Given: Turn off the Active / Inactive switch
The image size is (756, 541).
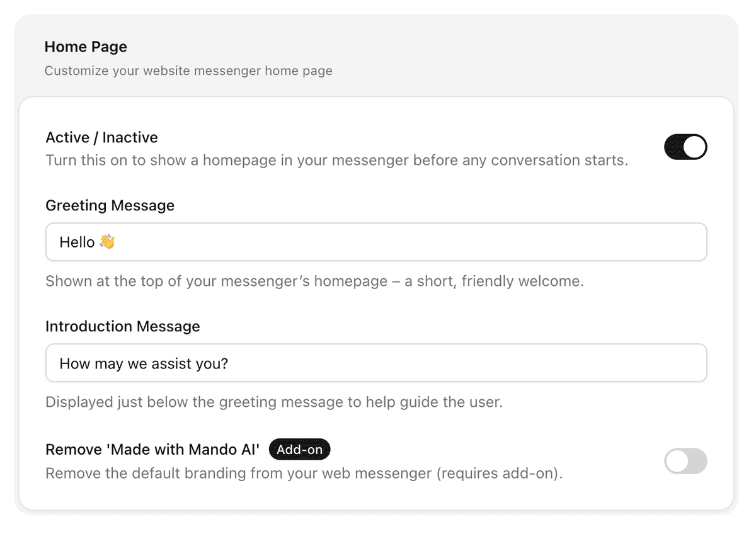Looking at the screenshot, I should coord(685,147).
